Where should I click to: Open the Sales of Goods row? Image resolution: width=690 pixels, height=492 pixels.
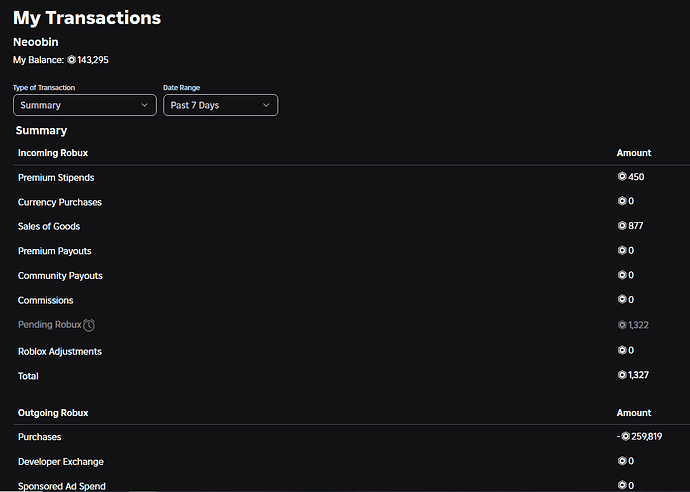pyautogui.click(x=352, y=226)
